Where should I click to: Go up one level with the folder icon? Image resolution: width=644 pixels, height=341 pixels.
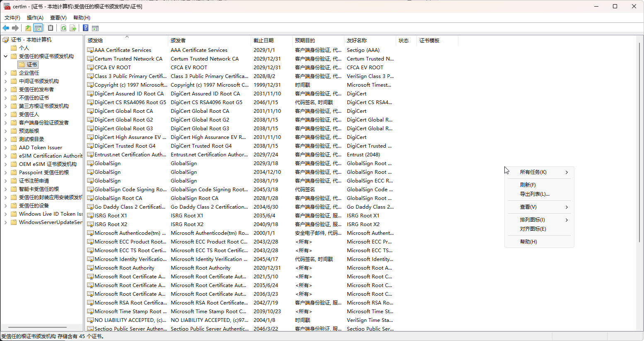(28, 28)
